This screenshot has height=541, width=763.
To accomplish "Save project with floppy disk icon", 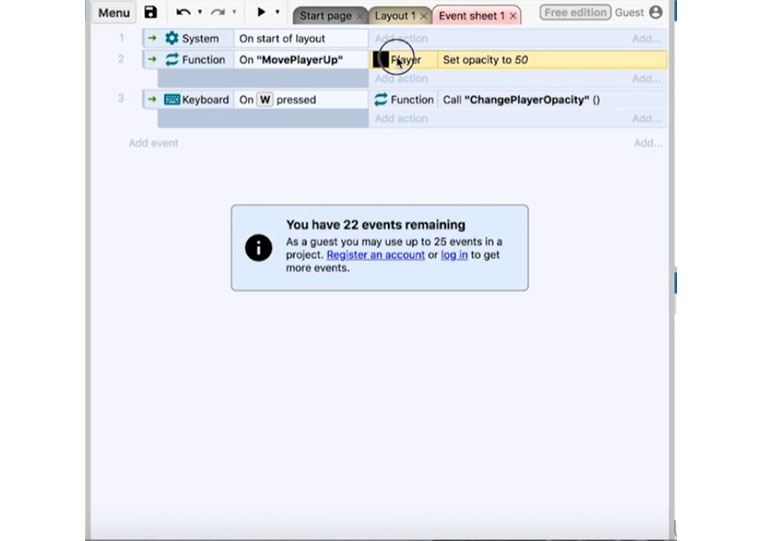I will tap(150, 12).
